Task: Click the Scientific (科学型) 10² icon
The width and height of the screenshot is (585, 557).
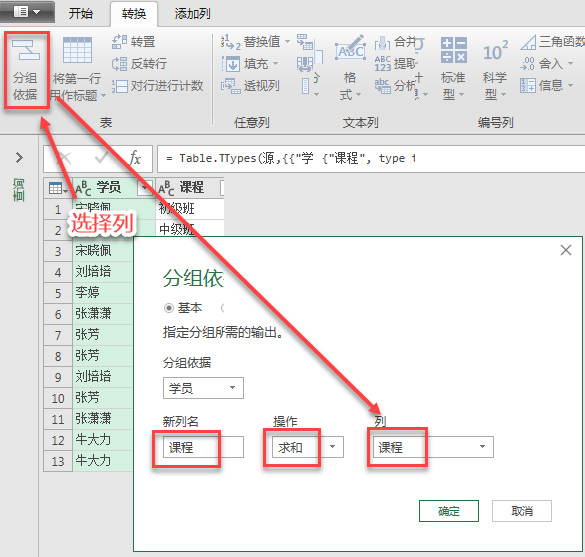Action: pos(495,51)
